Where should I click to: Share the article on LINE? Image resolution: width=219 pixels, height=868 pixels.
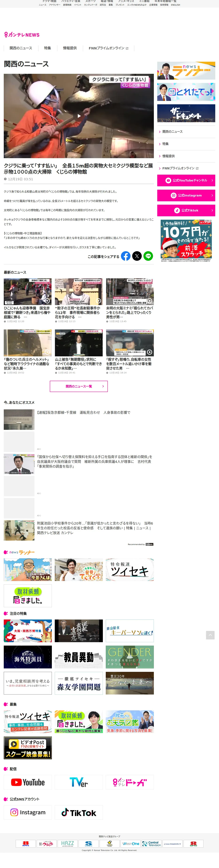coord(148,256)
